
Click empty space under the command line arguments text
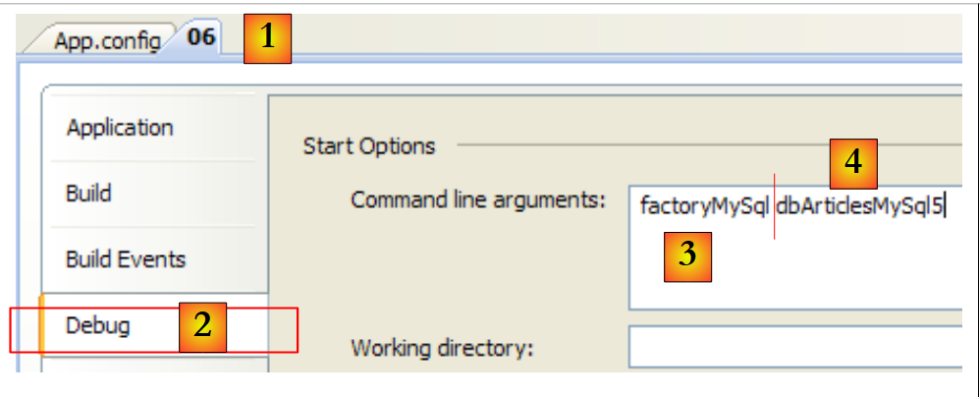[835, 275]
